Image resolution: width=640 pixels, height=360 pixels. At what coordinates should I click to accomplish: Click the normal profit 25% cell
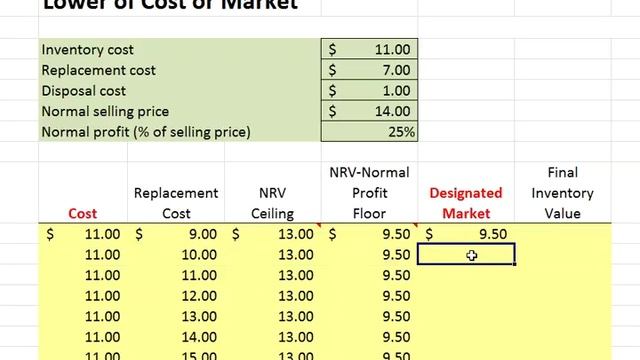click(x=369, y=132)
